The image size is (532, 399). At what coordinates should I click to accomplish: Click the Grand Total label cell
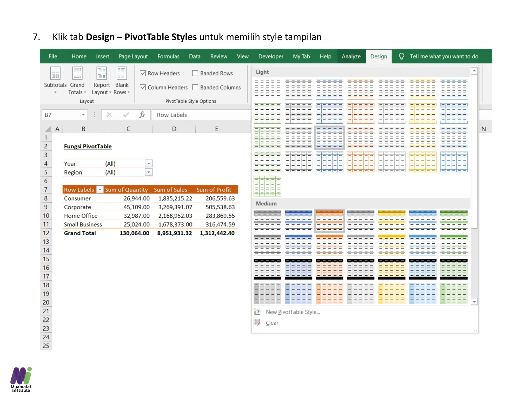[83, 233]
